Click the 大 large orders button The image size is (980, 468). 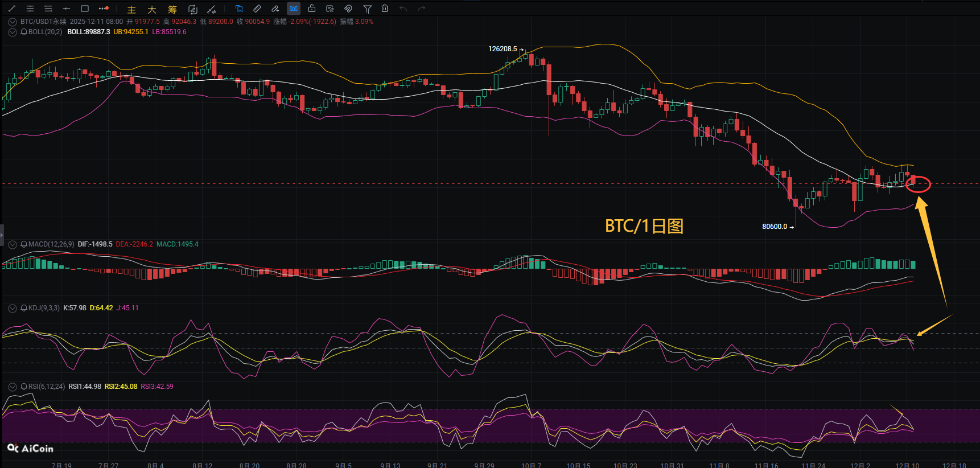pyautogui.click(x=151, y=9)
